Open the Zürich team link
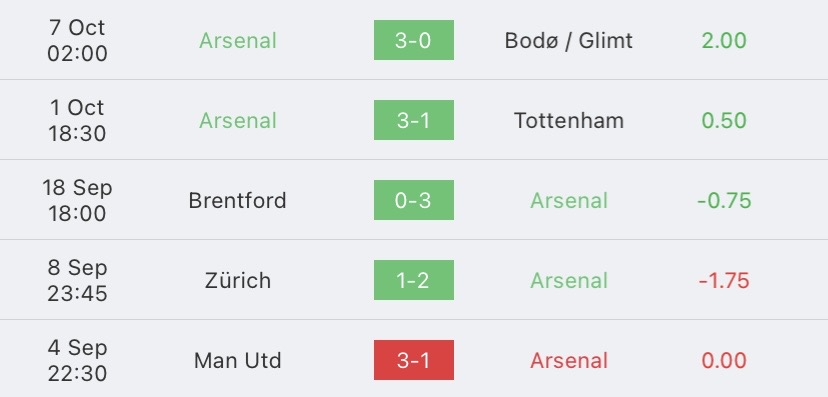 click(x=238, y=280)
